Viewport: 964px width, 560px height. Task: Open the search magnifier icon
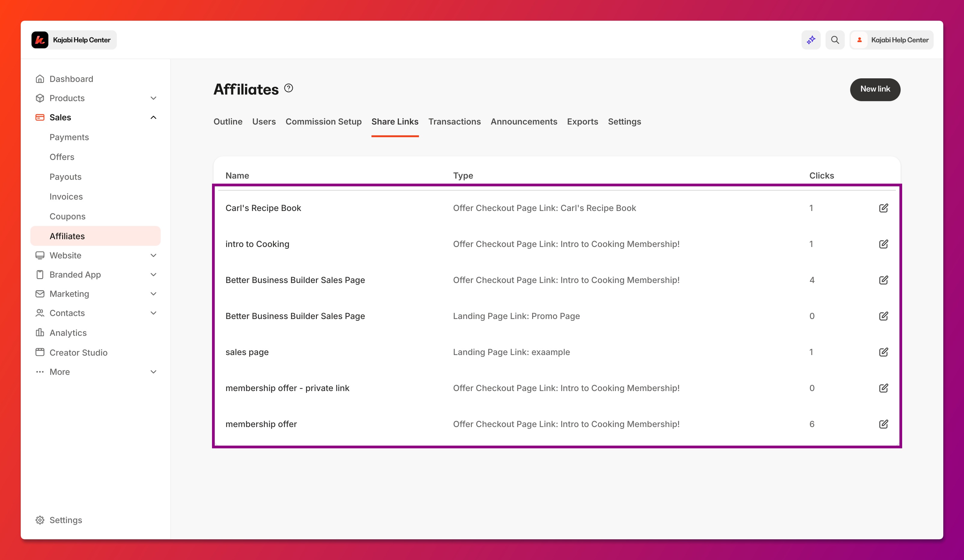point(835,40)
